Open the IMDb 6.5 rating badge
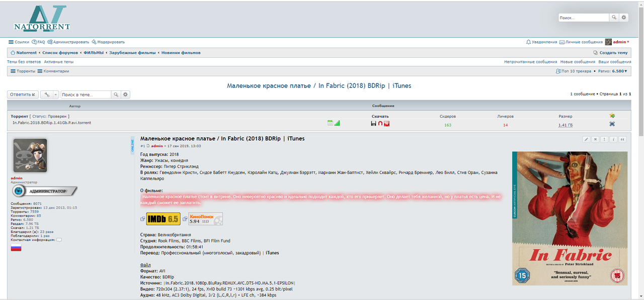644x300 pixels. [x=163, y=219]
